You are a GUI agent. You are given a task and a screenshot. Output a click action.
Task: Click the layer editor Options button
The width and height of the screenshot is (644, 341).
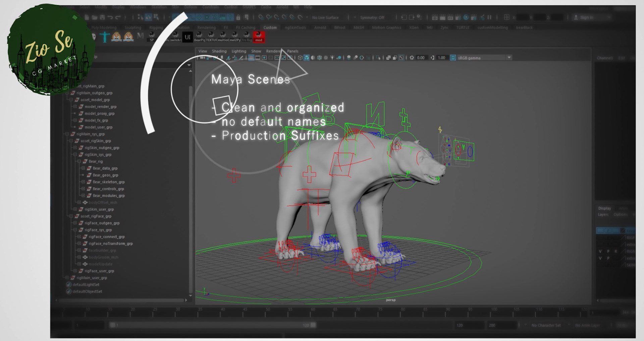click(x=621, y=215)
